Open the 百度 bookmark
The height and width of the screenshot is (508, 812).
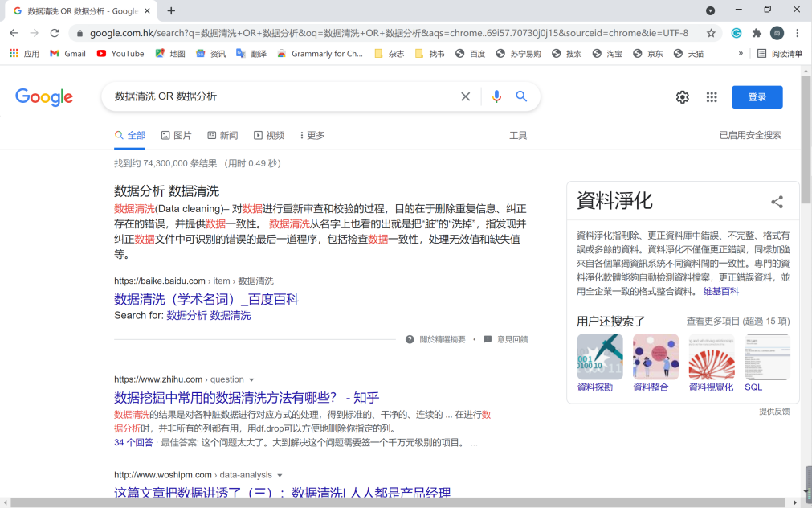[470, 53]
